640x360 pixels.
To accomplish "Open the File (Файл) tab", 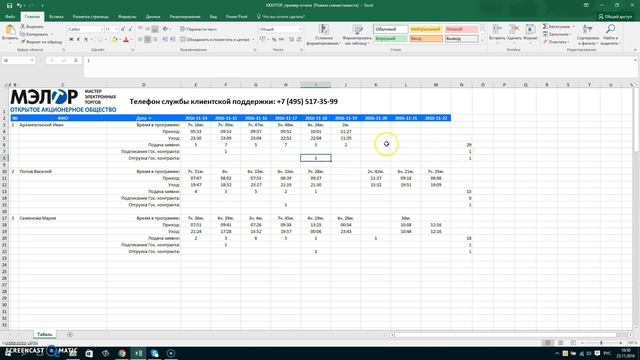I will (x=10, y=17).
